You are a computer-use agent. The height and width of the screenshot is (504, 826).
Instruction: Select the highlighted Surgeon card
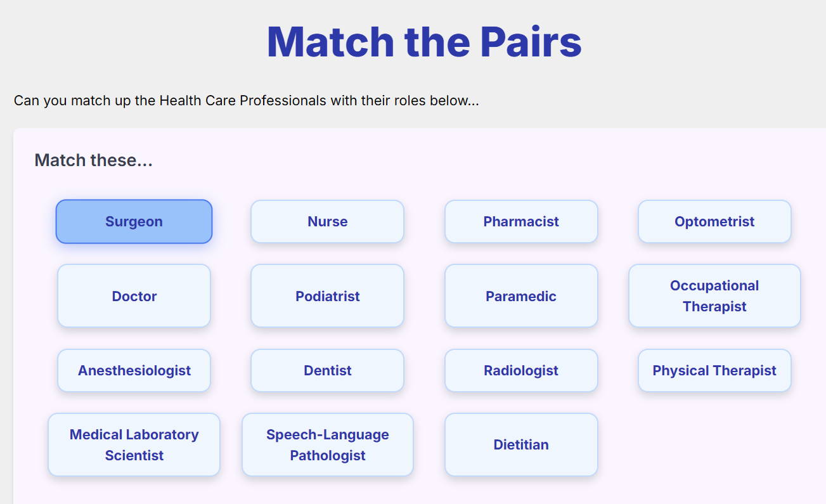pos(134,222)
